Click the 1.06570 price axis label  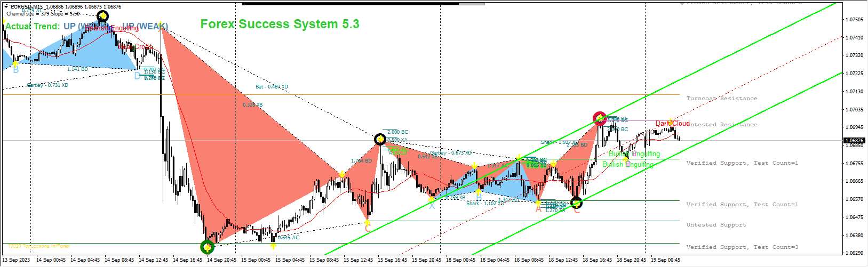coord(855,199)
